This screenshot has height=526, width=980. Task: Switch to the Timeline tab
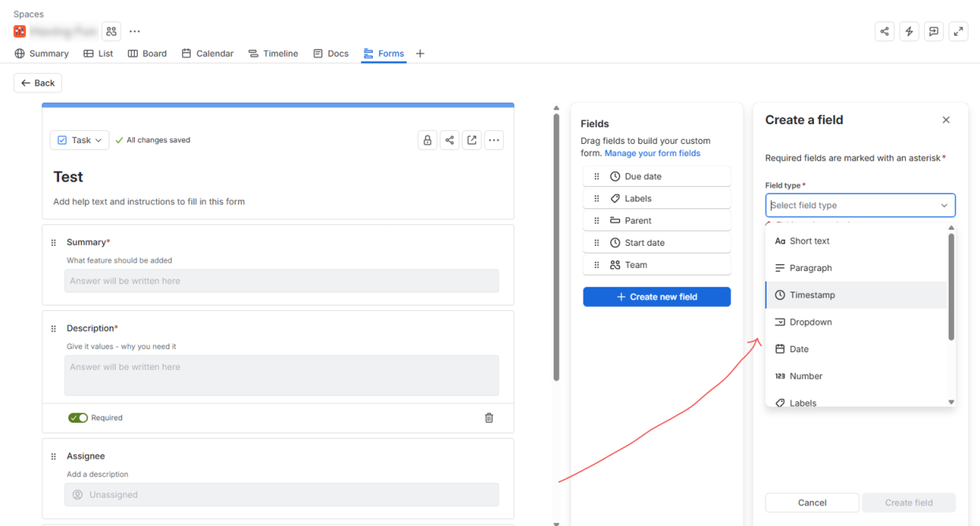(273, 54)
